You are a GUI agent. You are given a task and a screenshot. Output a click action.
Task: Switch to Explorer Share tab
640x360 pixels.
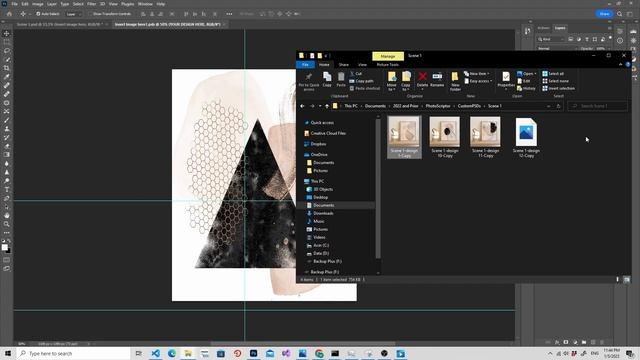344,64
